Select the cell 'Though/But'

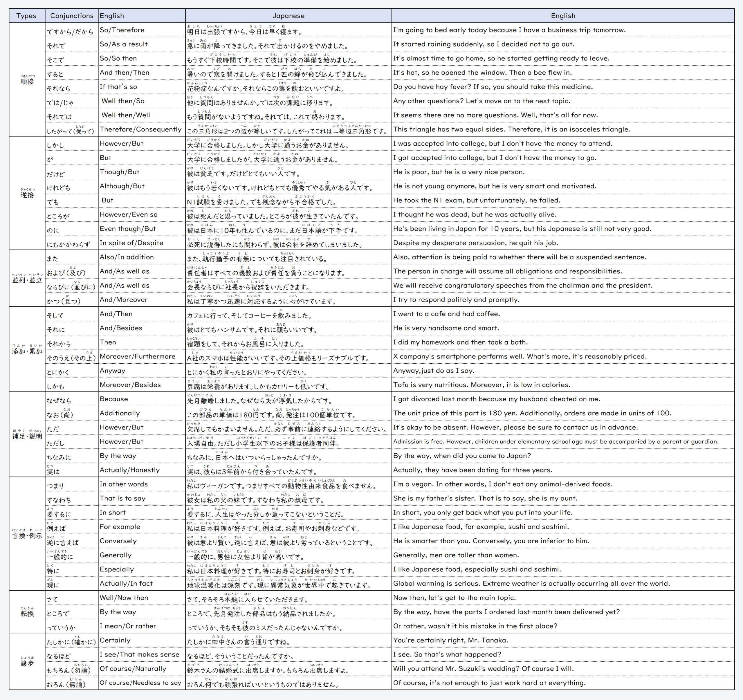[142, 172]
